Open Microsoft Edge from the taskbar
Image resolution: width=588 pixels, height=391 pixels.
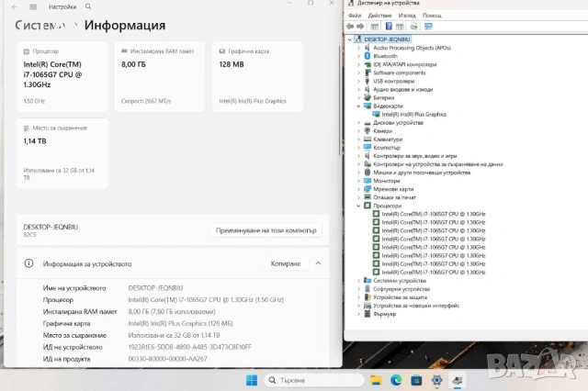point(396,380)
